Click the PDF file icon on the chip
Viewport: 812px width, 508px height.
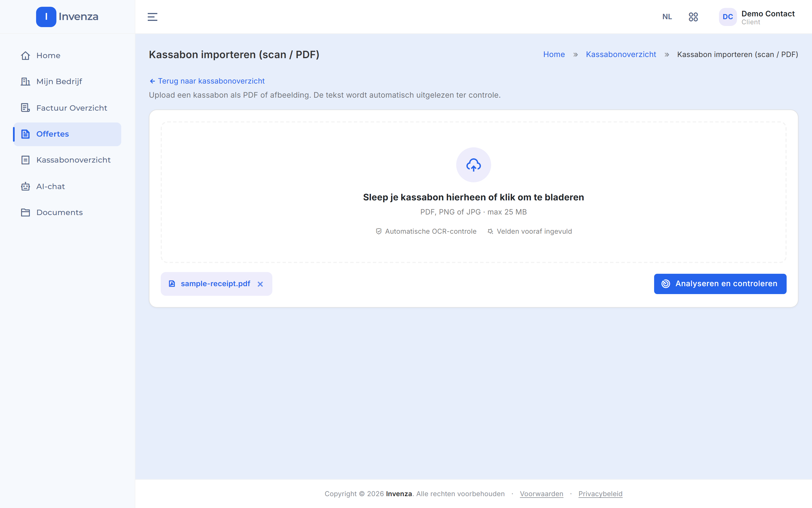(172, 284)
